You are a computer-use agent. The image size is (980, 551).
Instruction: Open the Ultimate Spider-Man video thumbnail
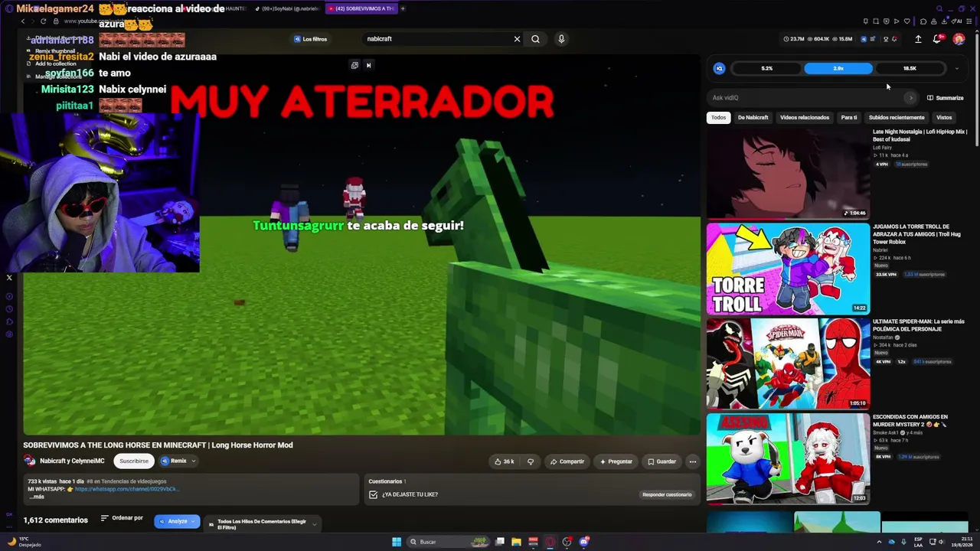point(788,364)
